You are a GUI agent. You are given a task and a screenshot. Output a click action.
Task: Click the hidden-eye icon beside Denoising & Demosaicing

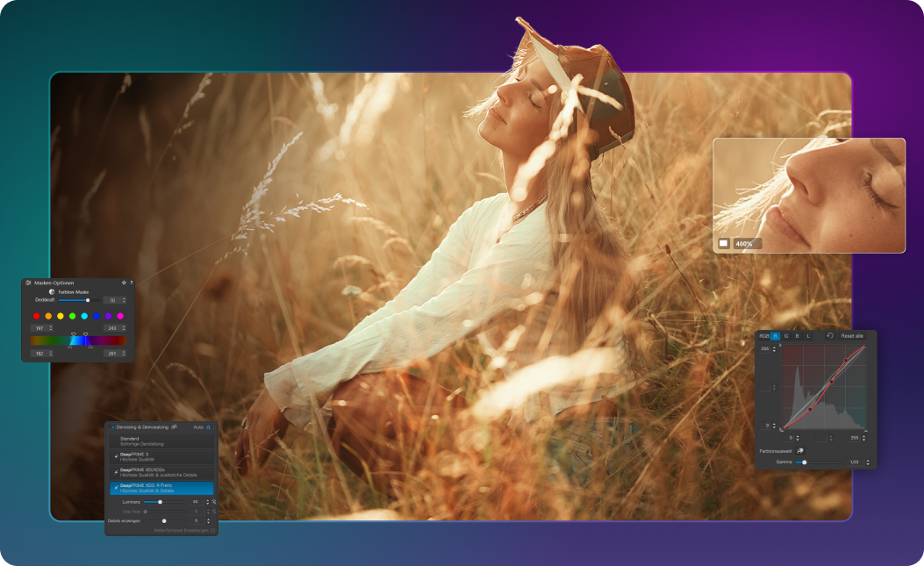174,427
